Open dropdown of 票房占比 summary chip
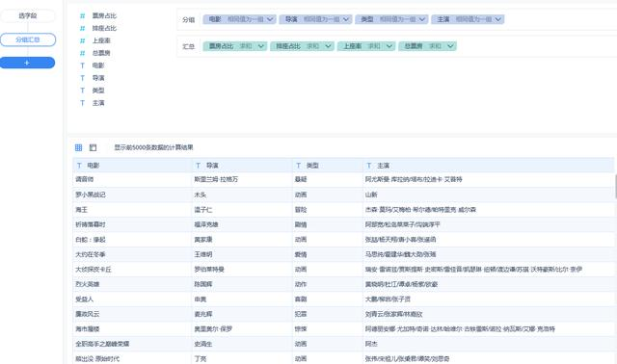This screenshot has width=617, height=364. 261,46
